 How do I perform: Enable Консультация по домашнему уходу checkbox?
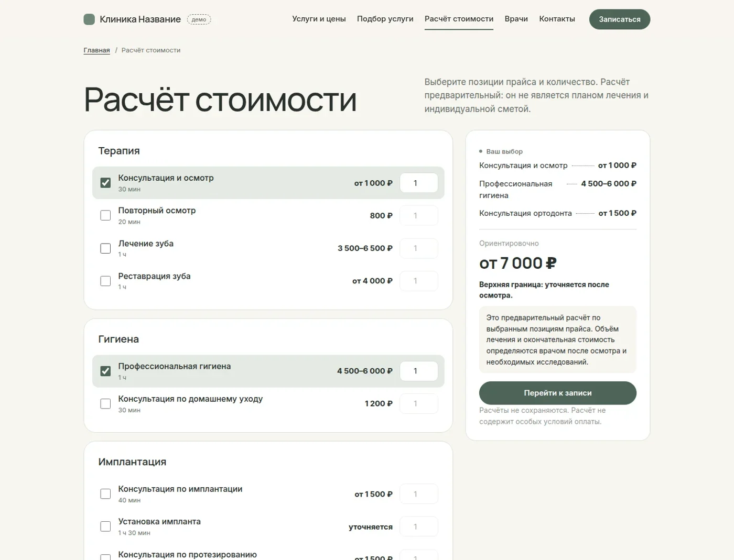105,403
